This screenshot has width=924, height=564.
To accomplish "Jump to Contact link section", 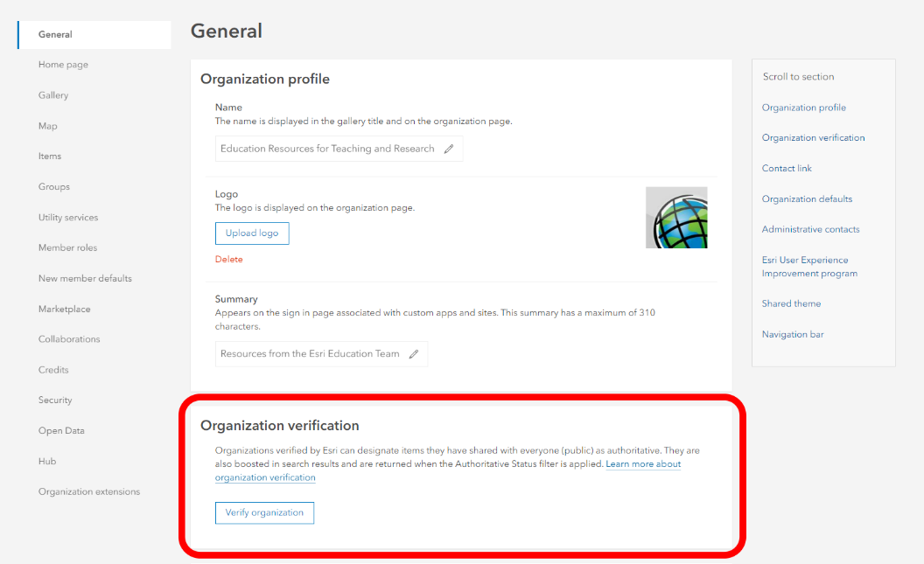I will [787, 169].
